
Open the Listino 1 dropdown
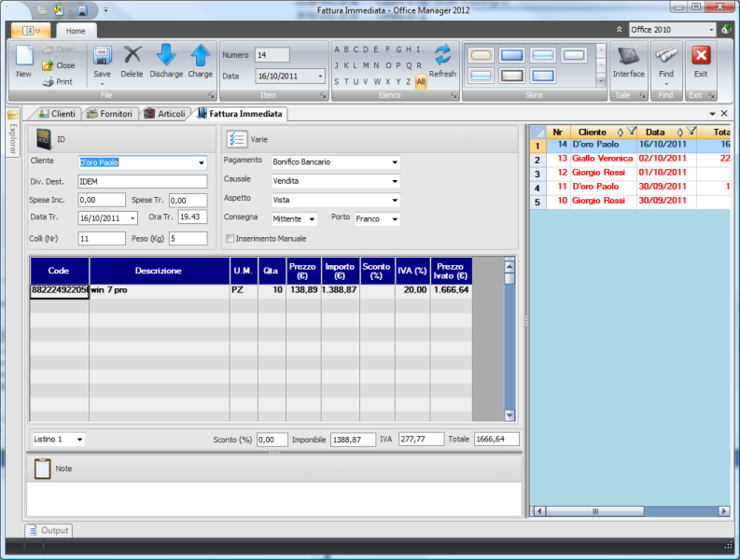(x=79, y=440)
